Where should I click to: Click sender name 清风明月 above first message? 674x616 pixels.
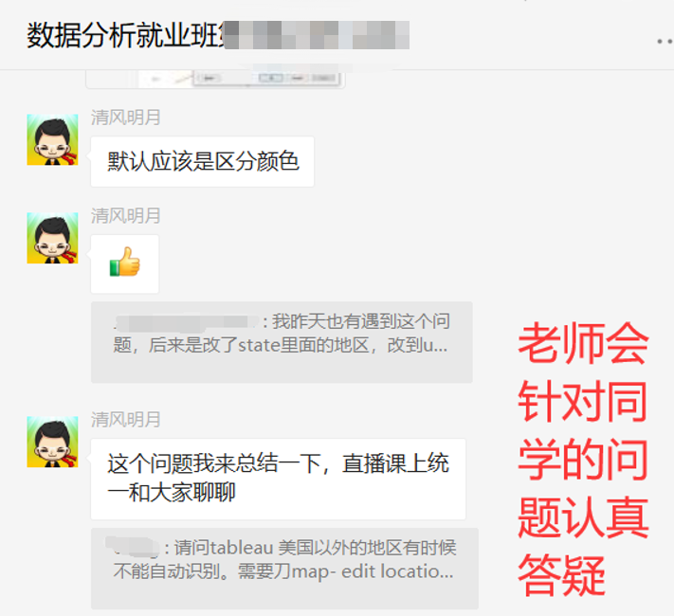pos(125,118)
